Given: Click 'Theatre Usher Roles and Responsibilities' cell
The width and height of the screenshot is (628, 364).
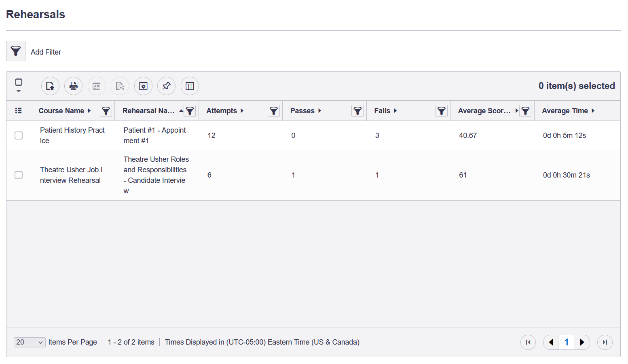Looking at the screenshot, I should tap(156, 175).
